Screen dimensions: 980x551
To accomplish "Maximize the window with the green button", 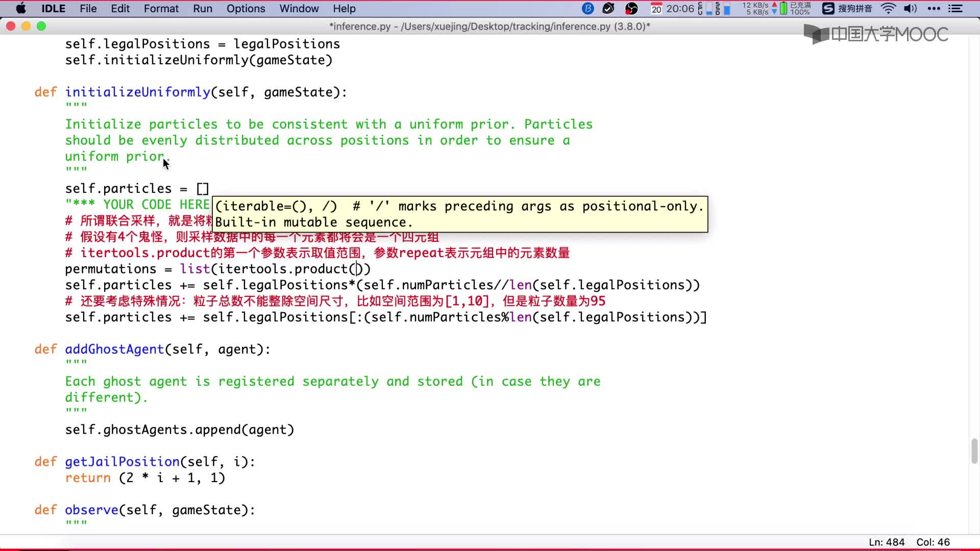I will (41, 26).
